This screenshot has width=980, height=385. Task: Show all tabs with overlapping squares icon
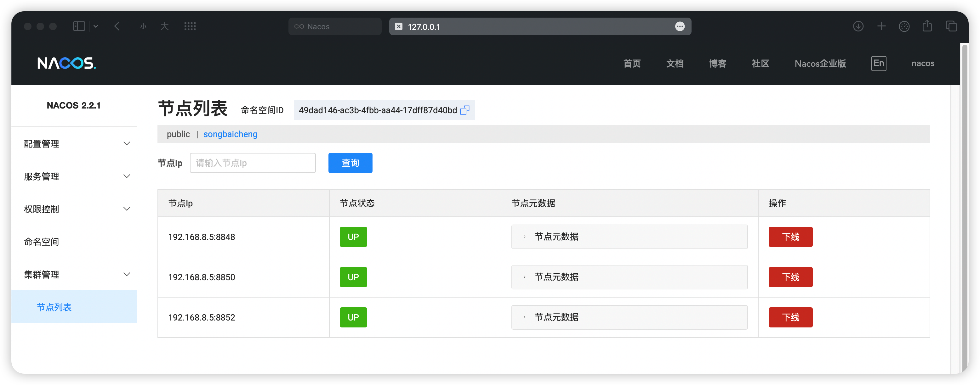point(951,26)
